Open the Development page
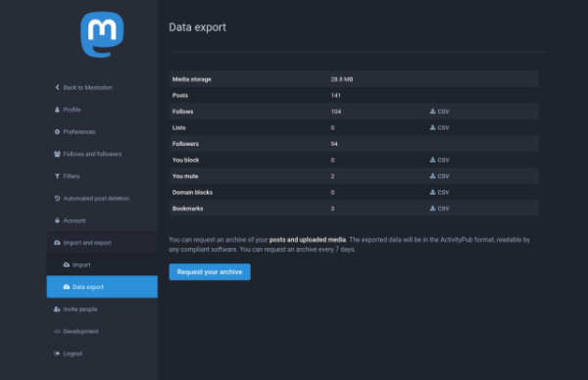 click(102, 331)
